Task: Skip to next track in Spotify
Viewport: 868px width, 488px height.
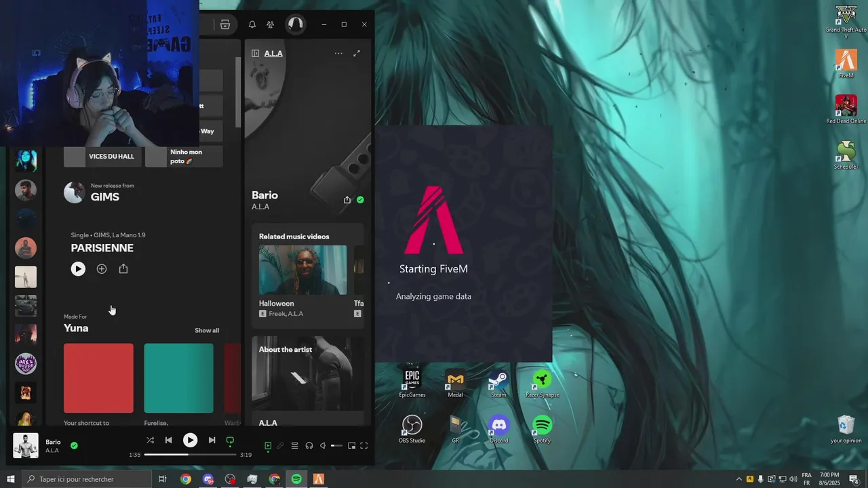Action: (x=212, y=441)
